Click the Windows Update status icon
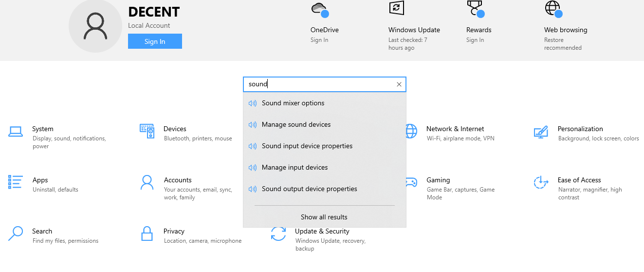The image size is (644, 272). [396, 8]
